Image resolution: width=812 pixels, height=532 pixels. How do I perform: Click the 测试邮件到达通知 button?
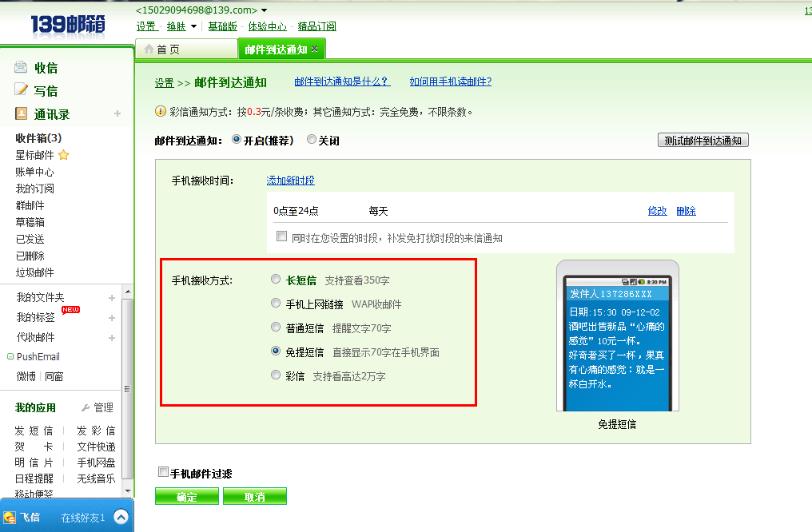click(x=703, y=141)
